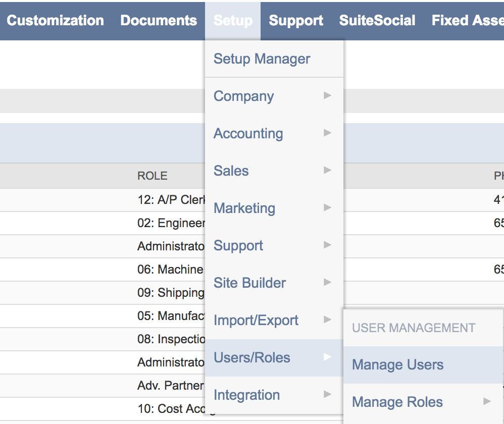504x424 pixels.
Task: Click the Users/Roles menu entry
Action: [252, 358]
